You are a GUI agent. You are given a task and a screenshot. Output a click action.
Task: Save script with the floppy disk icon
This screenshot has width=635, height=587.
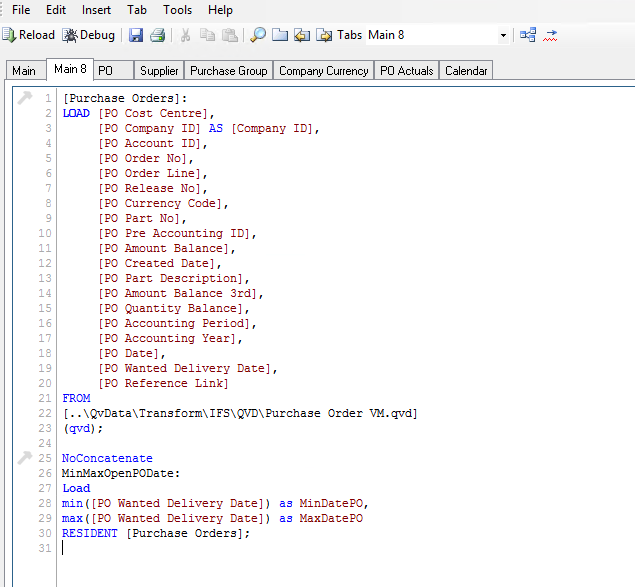pos(136,35)
